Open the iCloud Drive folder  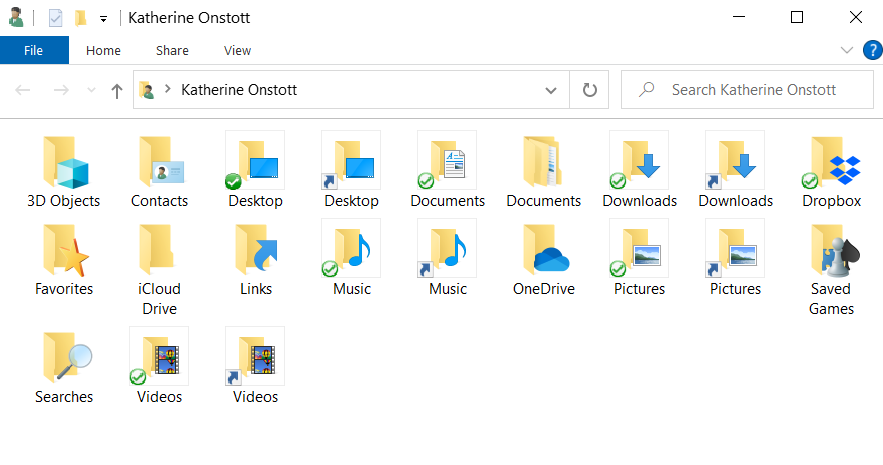[159, 269]
